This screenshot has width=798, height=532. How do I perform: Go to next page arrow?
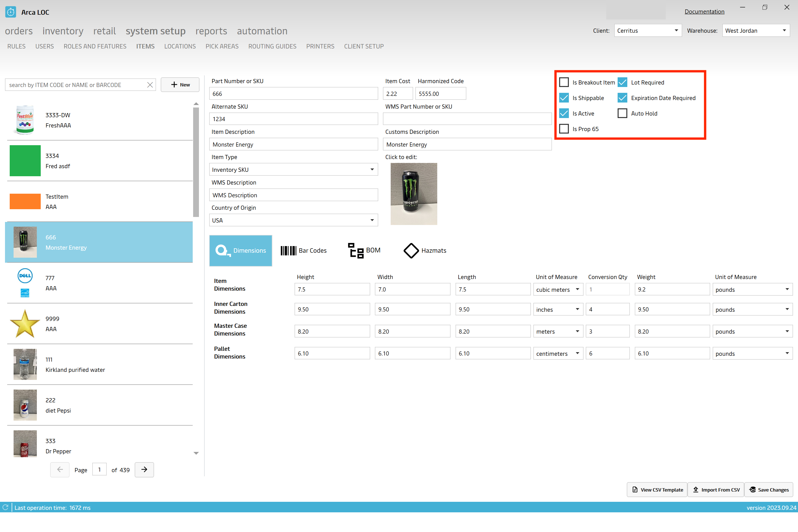tap(144, 470)
